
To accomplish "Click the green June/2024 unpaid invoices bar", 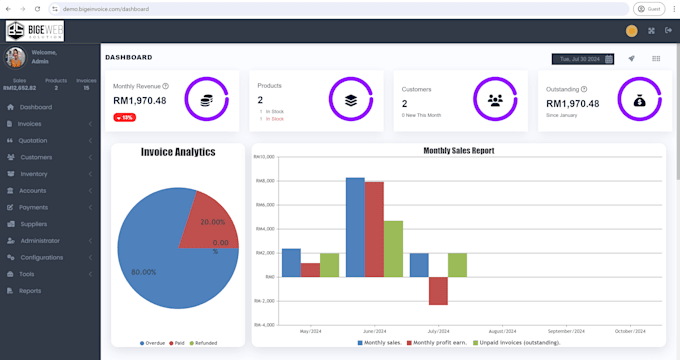I will (x=393, y=249).
